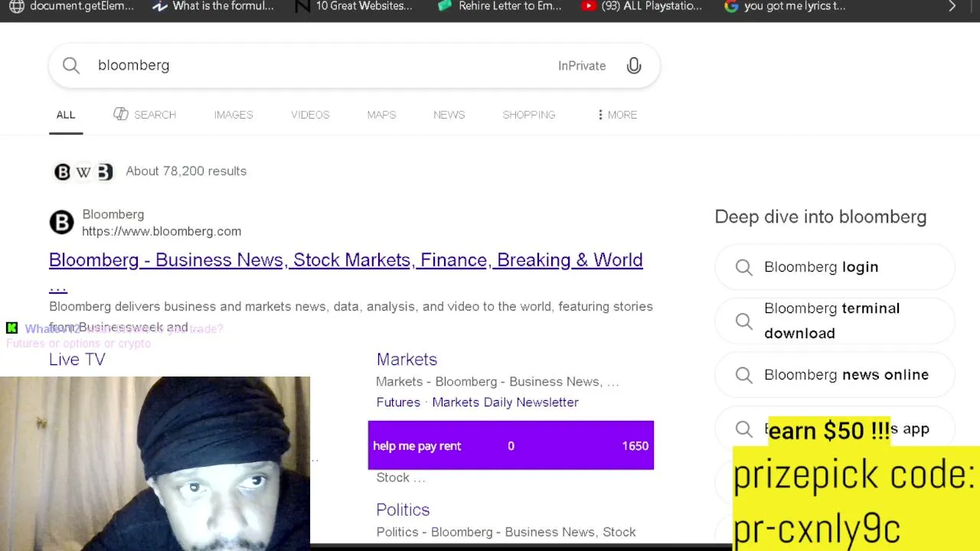Image resolution: width=980 pixels, height=551 pixels.
Task: Click the magnifier icon beside Bloomberg terminal download
Action: pos(743,321)
